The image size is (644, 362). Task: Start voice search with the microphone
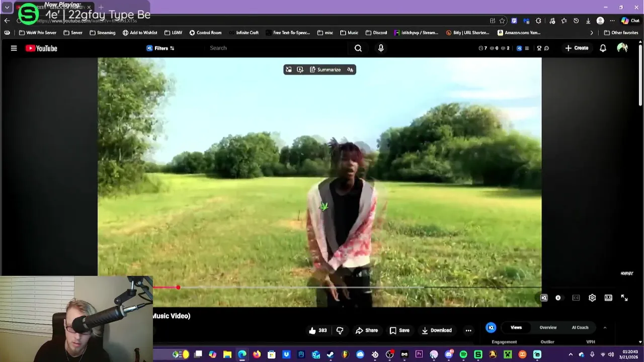tap(381, 48)
